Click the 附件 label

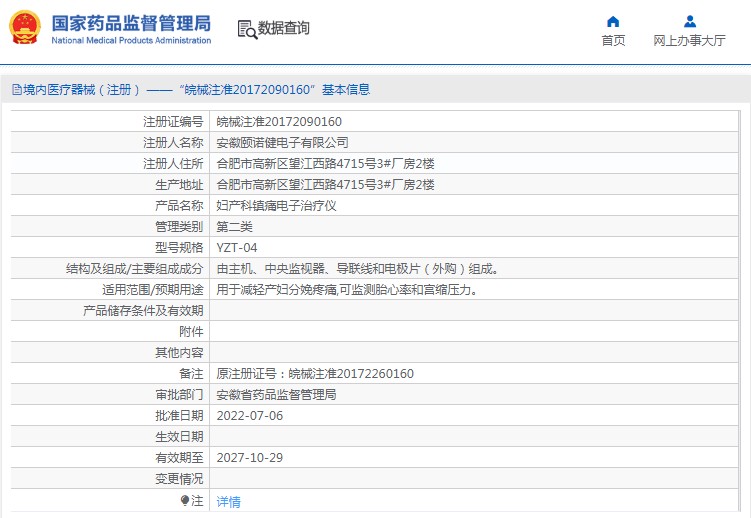point(191,332)
